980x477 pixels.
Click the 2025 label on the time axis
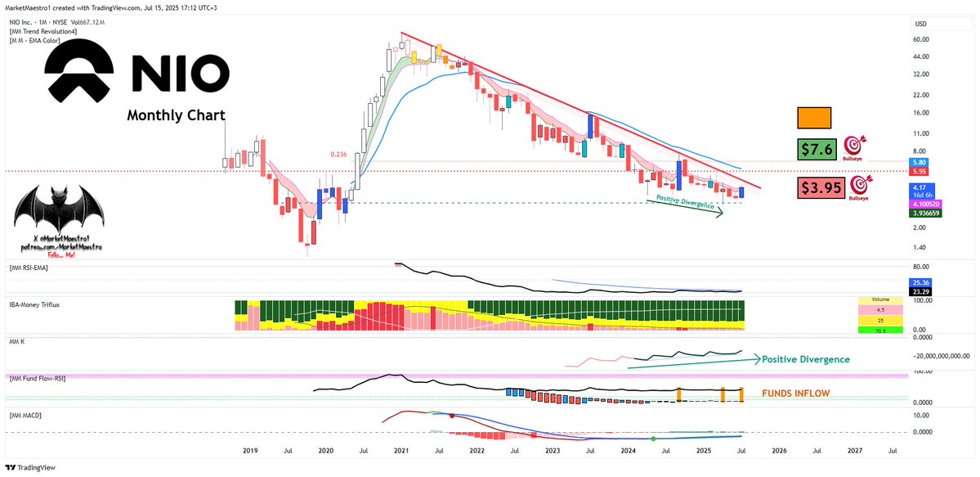coord(703,450)
